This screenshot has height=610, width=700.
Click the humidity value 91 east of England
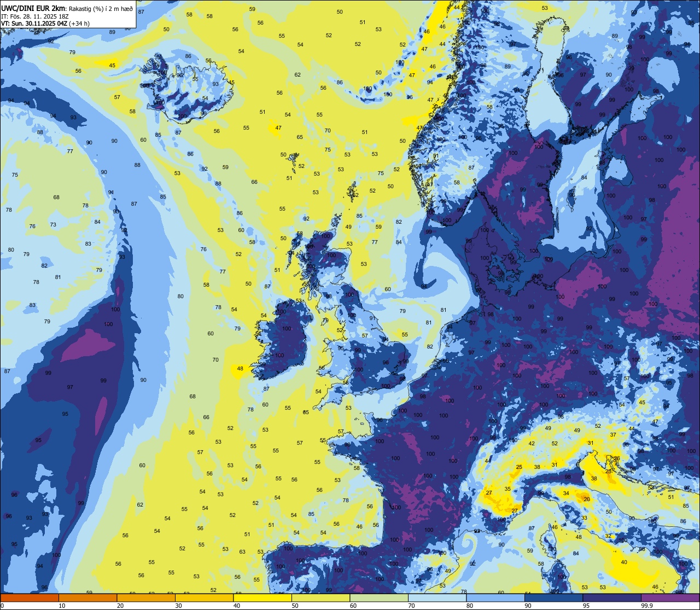tap(372, 318)
